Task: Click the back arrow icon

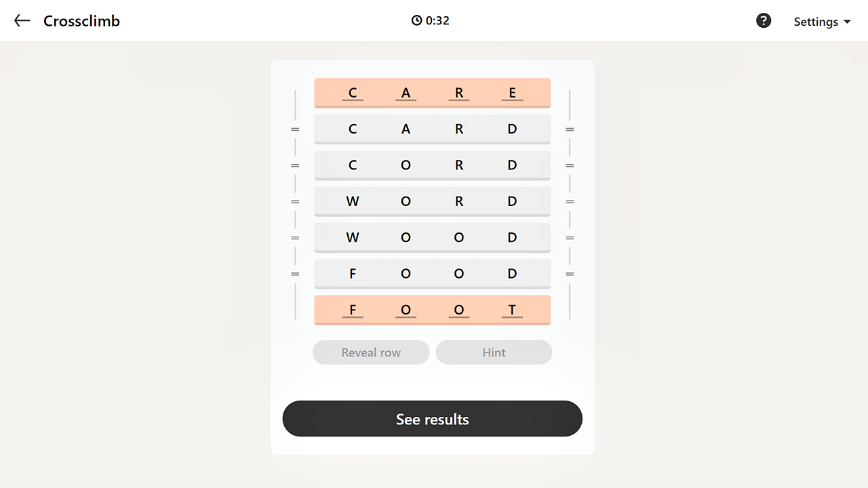Action: click(22, 21)
